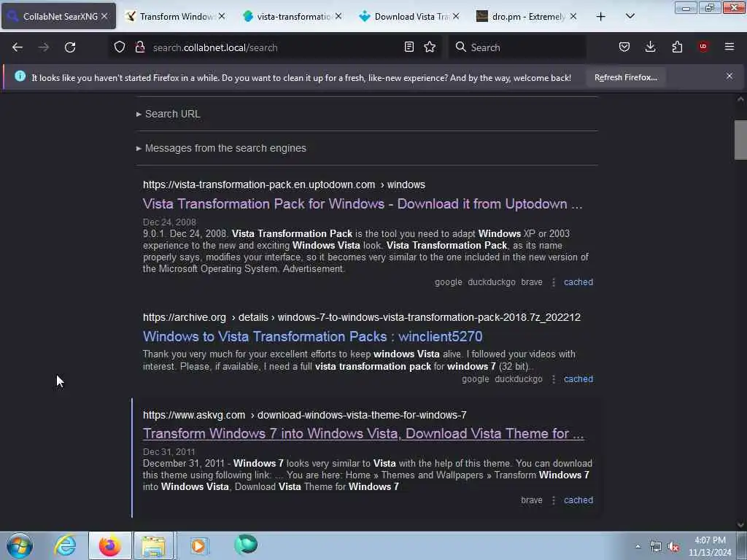Open the uBlock Origin extension icon
This screenshot has height=560, width=747.
(x=703, y=47)
